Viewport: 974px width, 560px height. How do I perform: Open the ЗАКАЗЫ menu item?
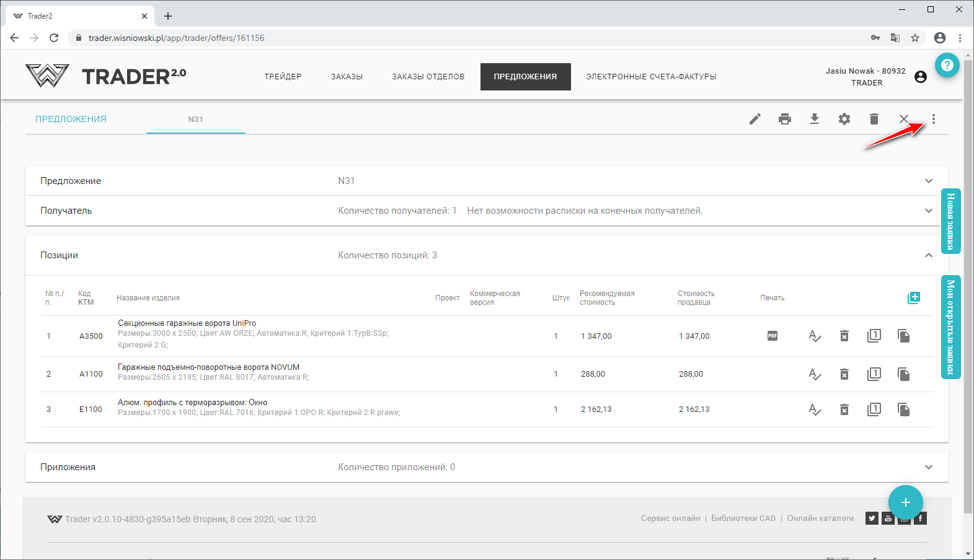pyautogui.click(x=347, y=77)
